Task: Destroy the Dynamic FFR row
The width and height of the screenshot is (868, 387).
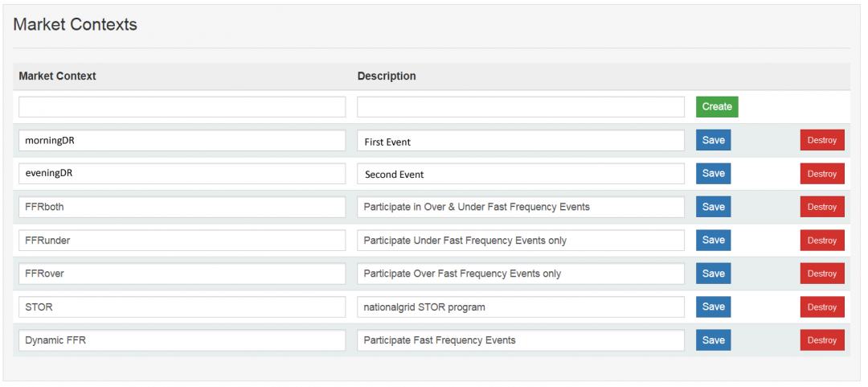Action: tap(821, 340)
